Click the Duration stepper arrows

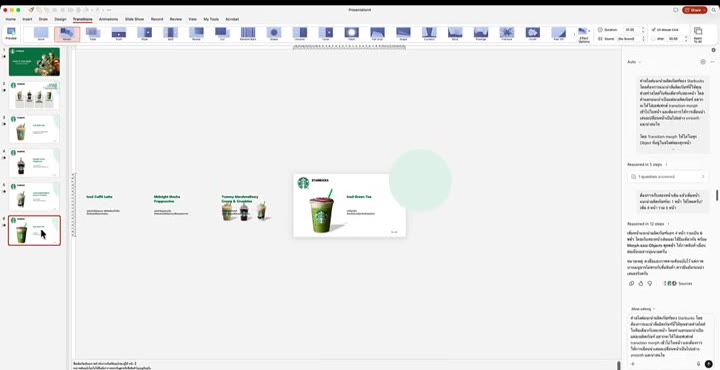pyautogui.click(x=642, y=29)
